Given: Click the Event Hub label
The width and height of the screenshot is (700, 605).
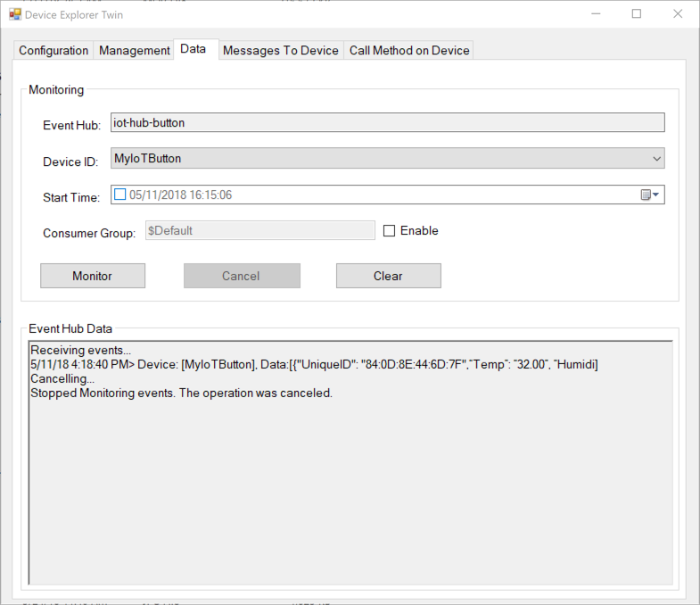Looking at the screenshot, I should pos(71,126).
